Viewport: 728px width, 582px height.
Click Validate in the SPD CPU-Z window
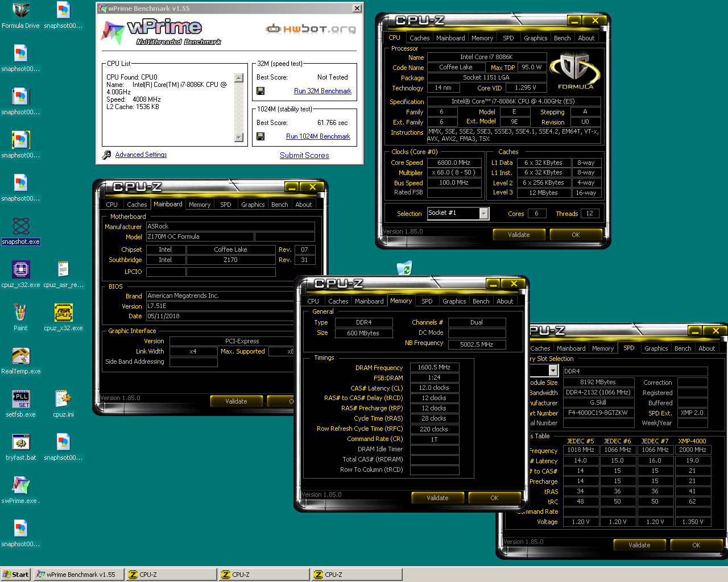pos(639,545)
